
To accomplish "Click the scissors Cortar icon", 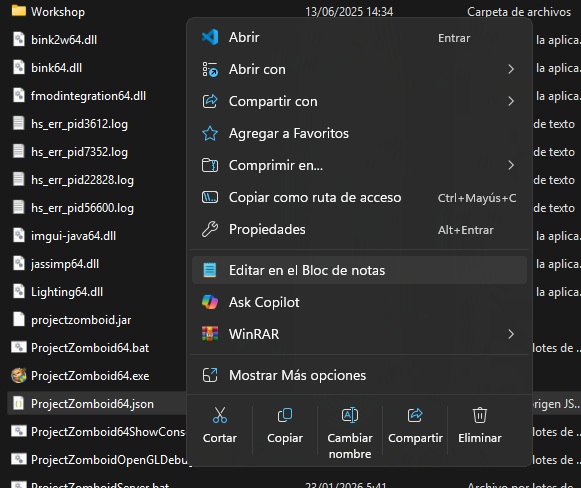I will tap(220, 415).
